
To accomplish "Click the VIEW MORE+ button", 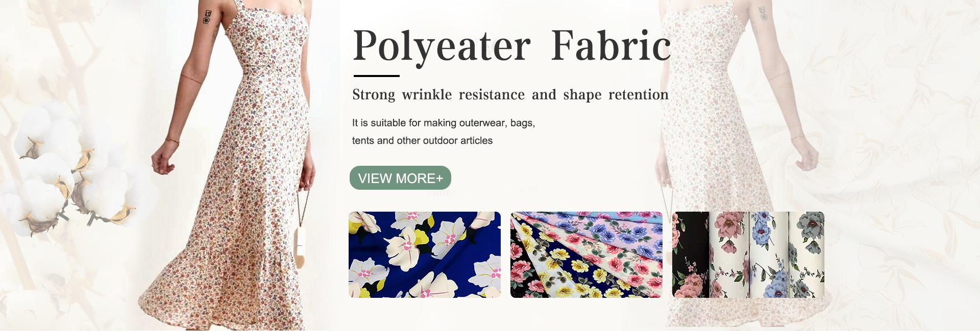I will [x=400, y=178].
